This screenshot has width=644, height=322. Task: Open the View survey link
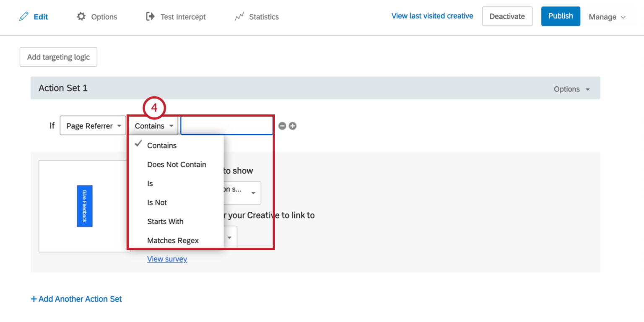(x=167, y=259)
